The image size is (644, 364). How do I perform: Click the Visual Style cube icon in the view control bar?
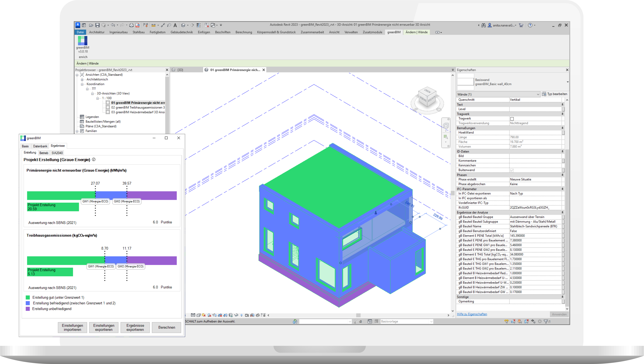[199, 315]
